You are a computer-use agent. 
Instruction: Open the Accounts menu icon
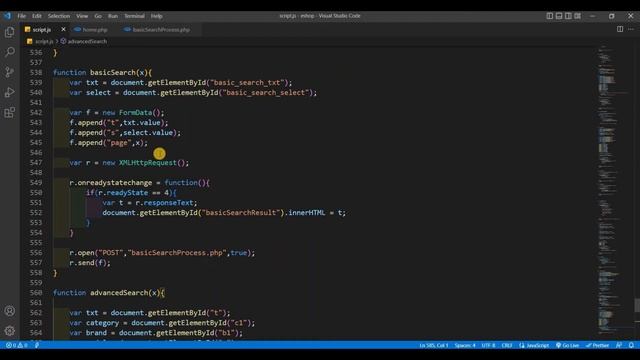pyautogui.click(x=10, y=311)
